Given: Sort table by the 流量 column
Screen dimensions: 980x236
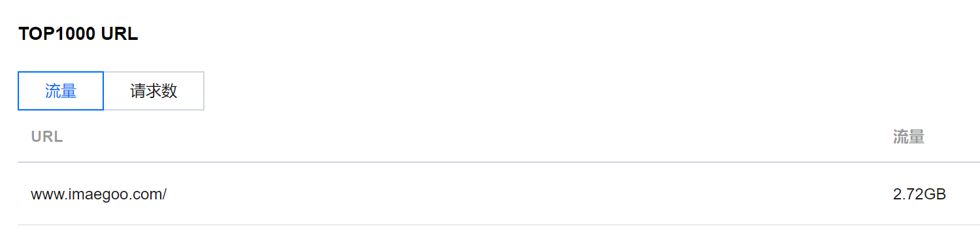Looking at the screenshot, I should [909, 137].
